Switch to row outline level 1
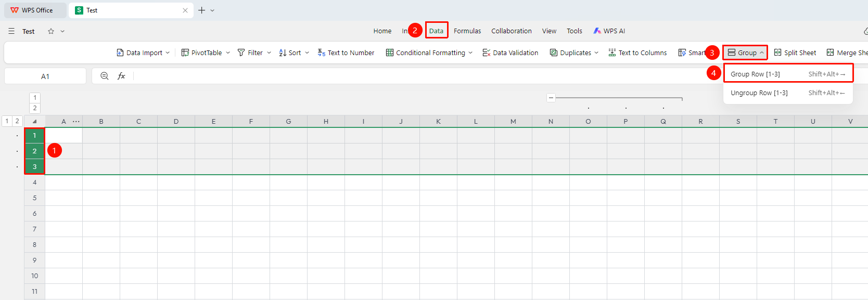Screen dimensions: 868x300 [x=7, y=121]
